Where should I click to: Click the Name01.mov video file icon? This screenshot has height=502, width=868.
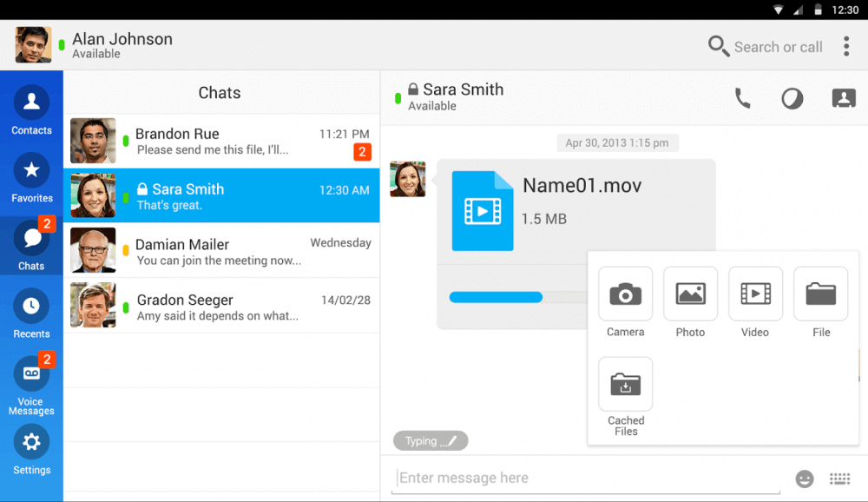[483, 210]
